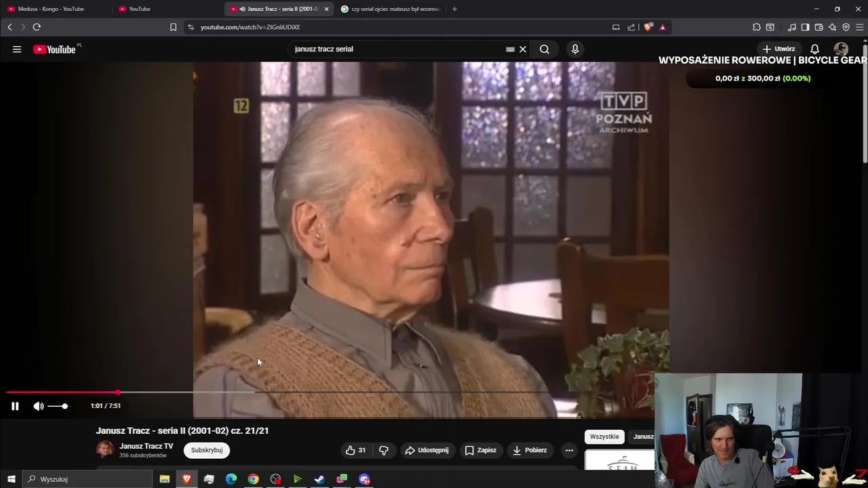Viewport: 868px width, 488px height.
Task: Clear the search field with the X
Action: (x=523, y=49)
